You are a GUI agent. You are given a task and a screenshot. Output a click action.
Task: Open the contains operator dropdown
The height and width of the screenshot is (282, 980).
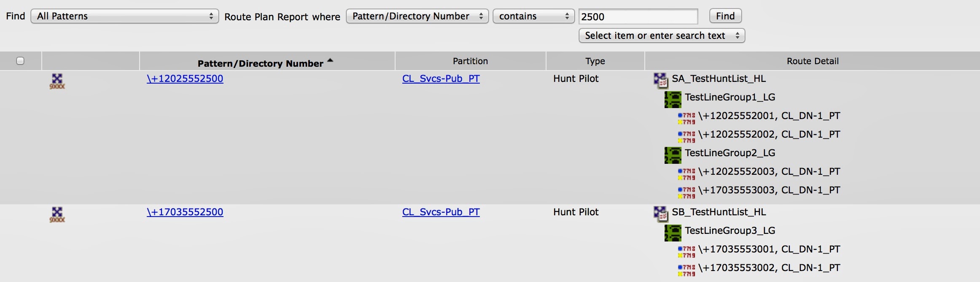[533, 16]
